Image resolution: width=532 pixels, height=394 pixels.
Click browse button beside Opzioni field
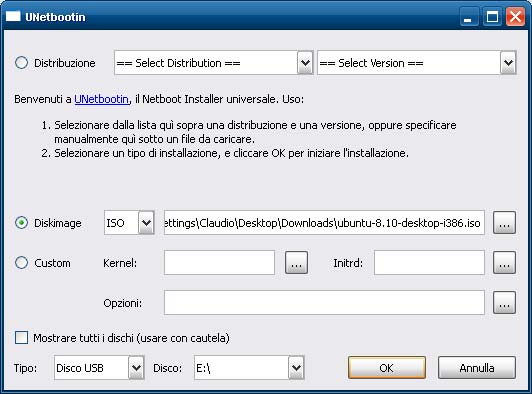[504, 303]
